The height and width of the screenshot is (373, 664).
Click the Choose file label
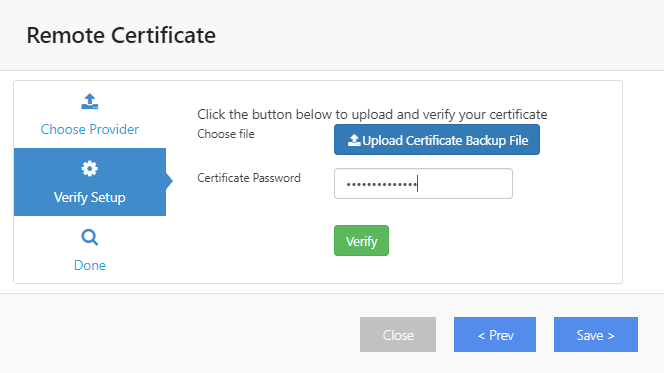point(226,134)
